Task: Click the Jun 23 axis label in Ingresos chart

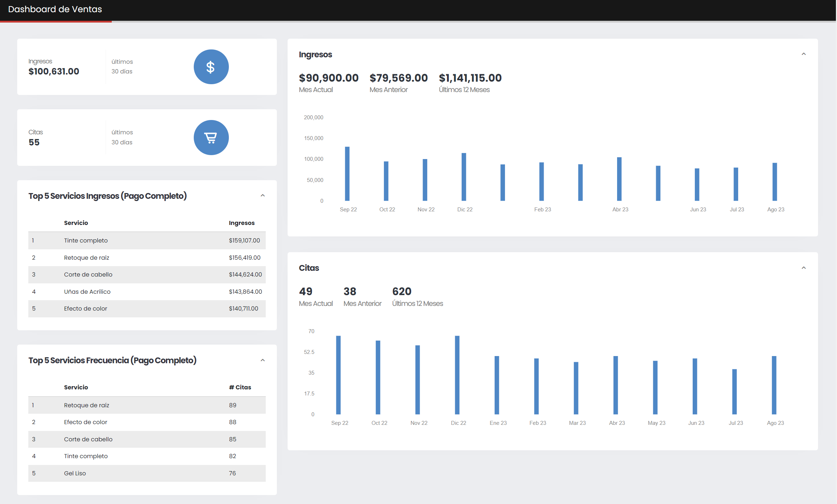Action: [698, 210]
